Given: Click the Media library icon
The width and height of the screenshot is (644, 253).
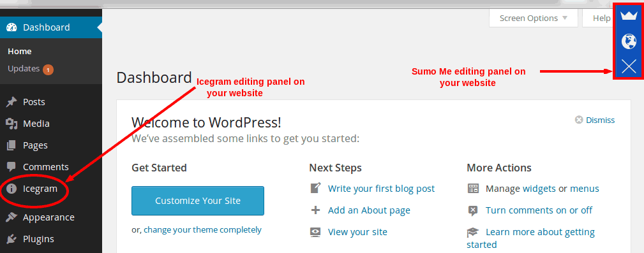Looking at the screenshot, I should 11,124.
